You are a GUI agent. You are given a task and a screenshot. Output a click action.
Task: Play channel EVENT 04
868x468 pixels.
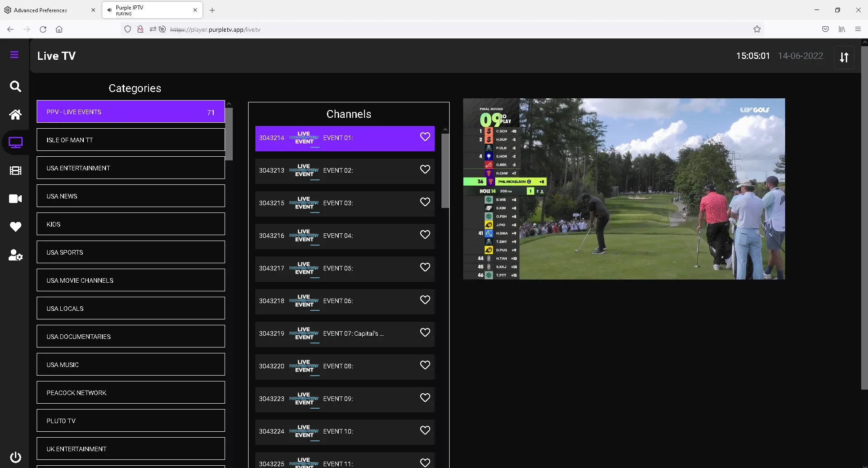(345, 236)
